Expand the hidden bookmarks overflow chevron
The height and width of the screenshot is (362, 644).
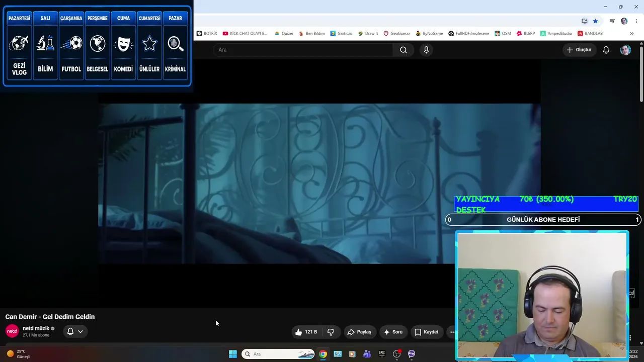(x=632, y=34)
